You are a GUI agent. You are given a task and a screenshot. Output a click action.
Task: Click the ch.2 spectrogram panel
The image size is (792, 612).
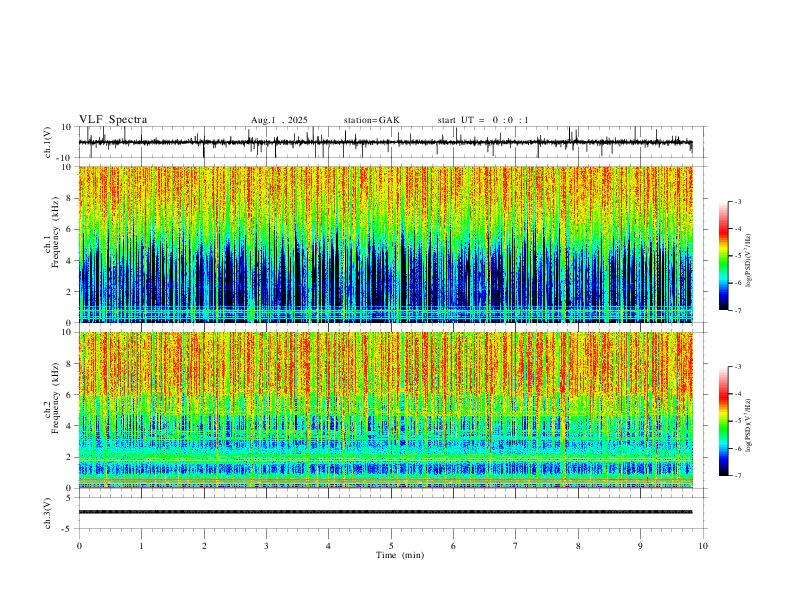click(x=385, y=410)
